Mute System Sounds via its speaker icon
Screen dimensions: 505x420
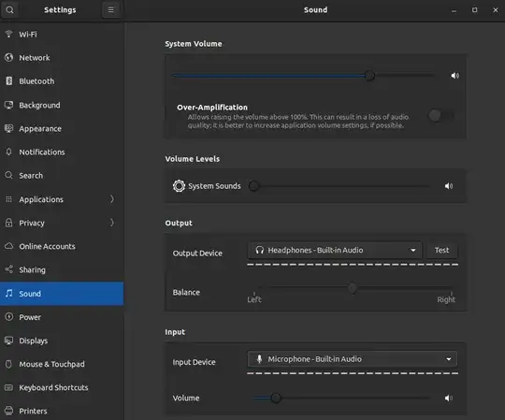(449, 186)
